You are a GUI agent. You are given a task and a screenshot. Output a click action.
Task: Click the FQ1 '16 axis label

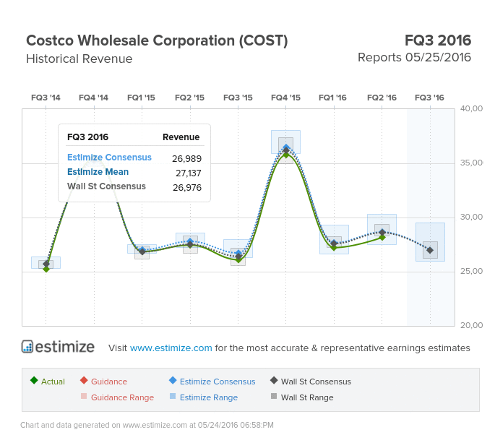point(332,98)
